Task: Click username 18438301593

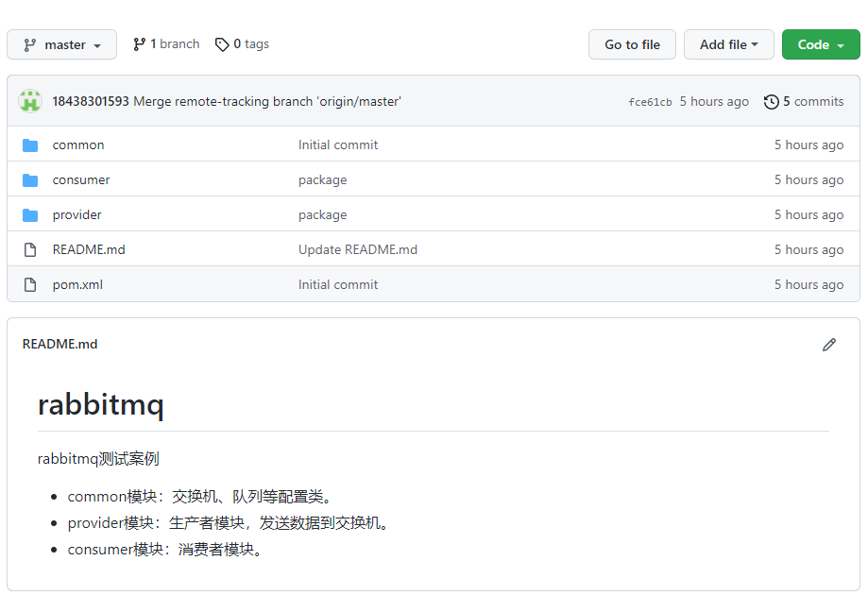Action: pyautogui.click(x=90, y=102)
